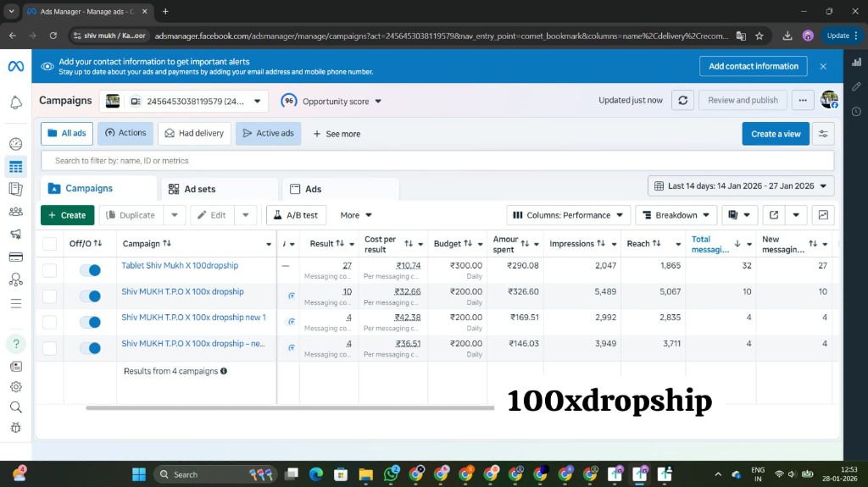Expand the export options arrow
This screenshot has width=868, height=487.
coord(796,215)
